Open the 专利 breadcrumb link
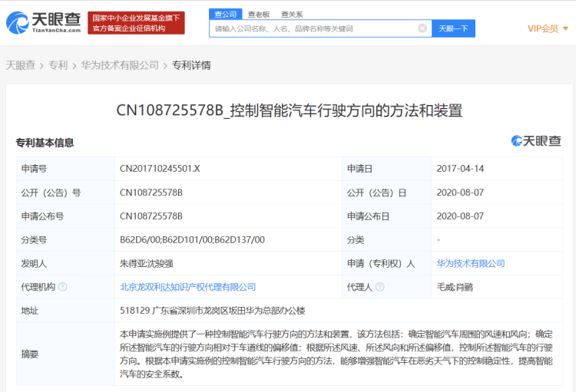Screen dimensions: 576x392 pyautogui.click(x=58, y=65)
